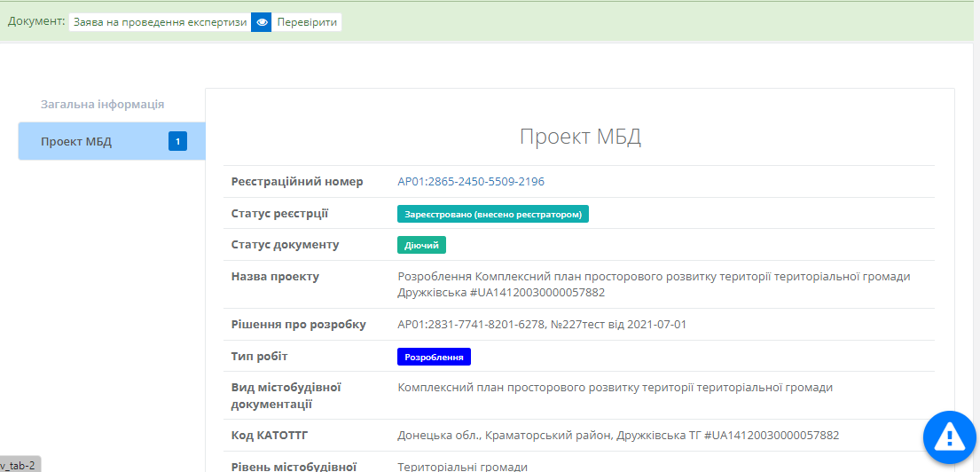Click the badge numbered 1 on Проект МБД
Screen dimensions: 980x472
tap(177, 141)
